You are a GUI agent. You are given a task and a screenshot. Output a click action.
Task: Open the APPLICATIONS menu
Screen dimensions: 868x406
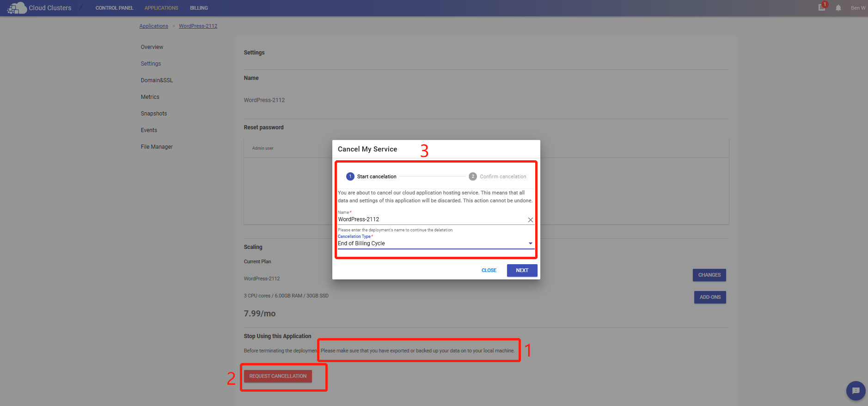pyautogui.click(x=161, y=8)
